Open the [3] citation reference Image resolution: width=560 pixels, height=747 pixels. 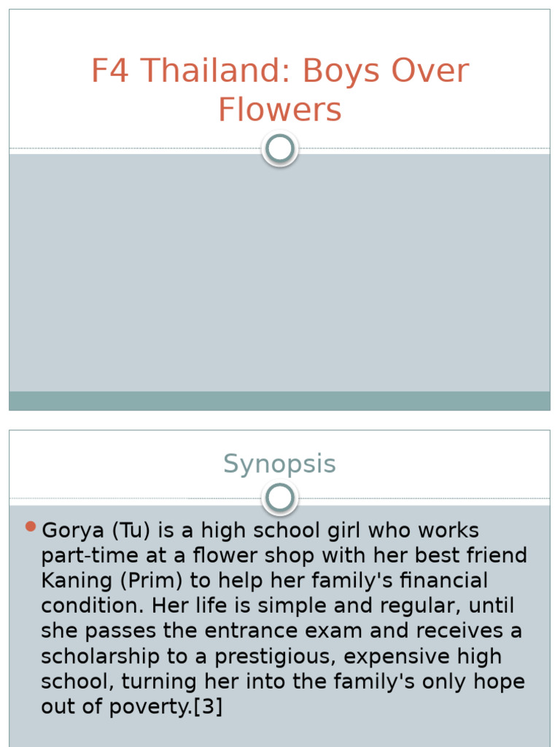click(x=208, y=707)
